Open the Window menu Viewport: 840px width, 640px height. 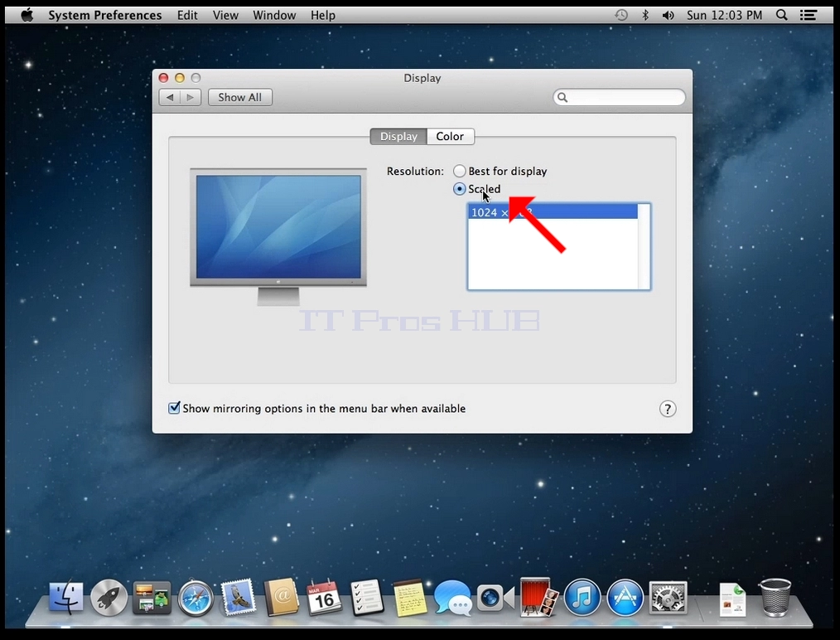274,15
